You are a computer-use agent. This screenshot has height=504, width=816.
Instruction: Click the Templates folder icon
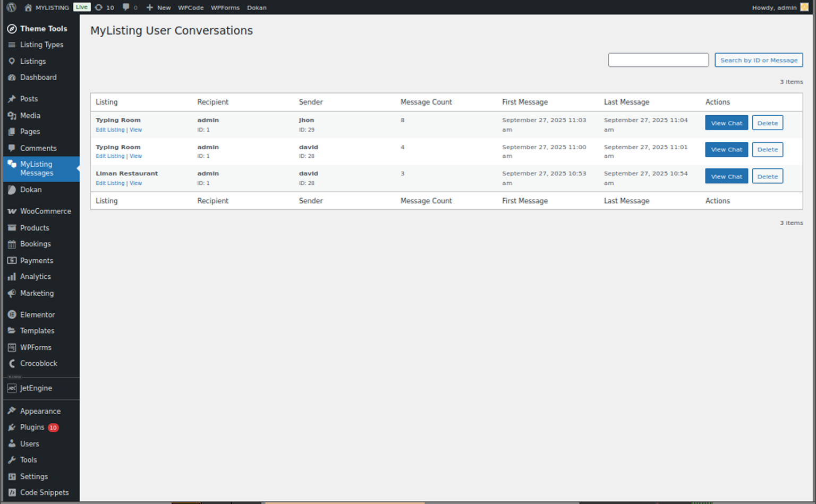pyautogui.click(x=12, y=331)
